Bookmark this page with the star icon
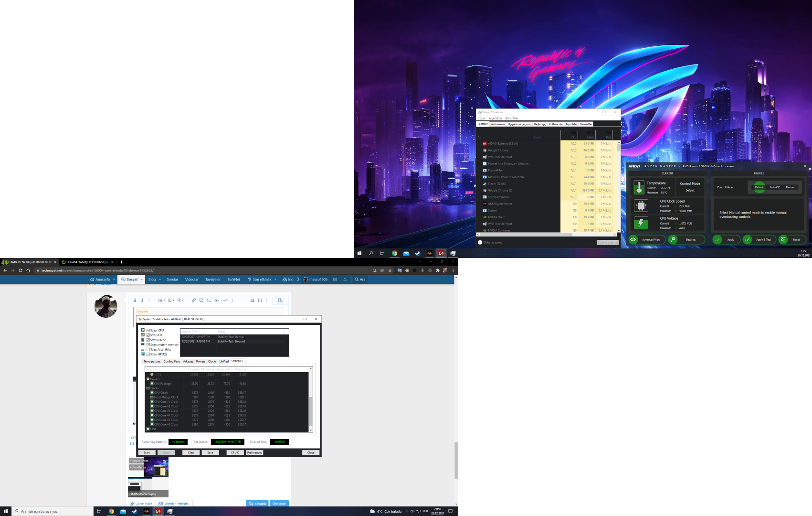Viewport: 812px width, 516px height. [x=390, y=270]
